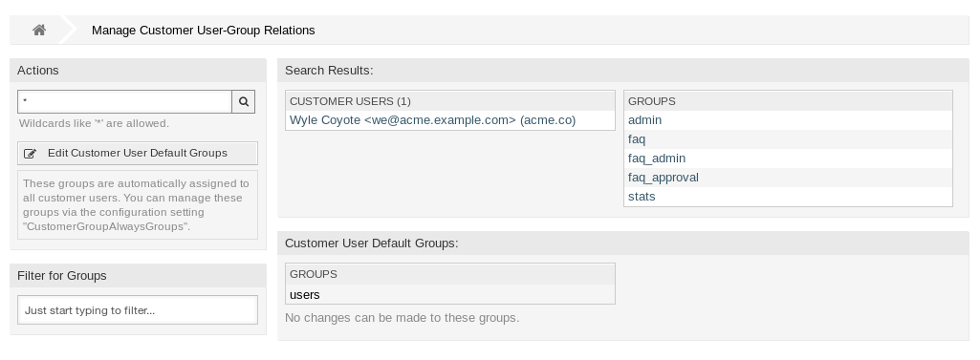Click 'No changes can be made' note
This screenshot has width=980, height=360.
click(x=402, y=318)
